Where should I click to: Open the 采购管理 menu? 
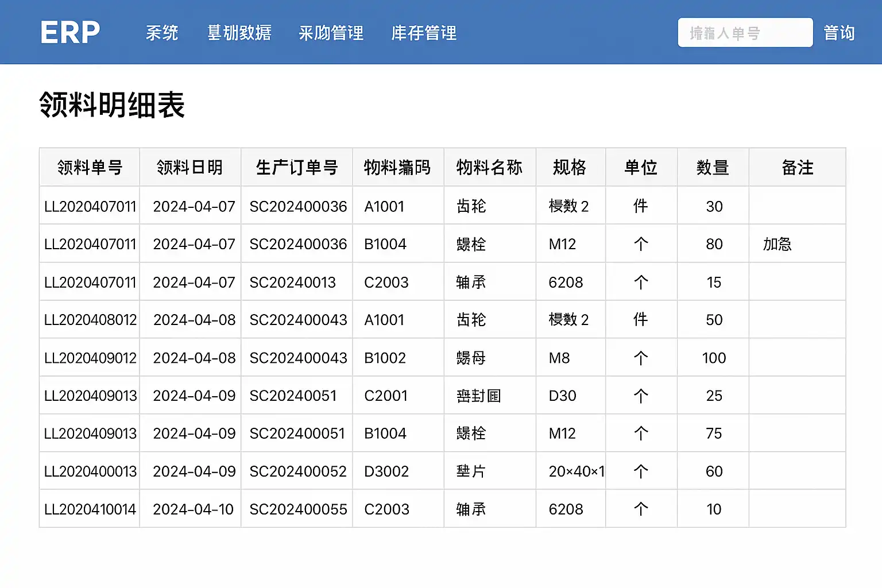point(331,33)
